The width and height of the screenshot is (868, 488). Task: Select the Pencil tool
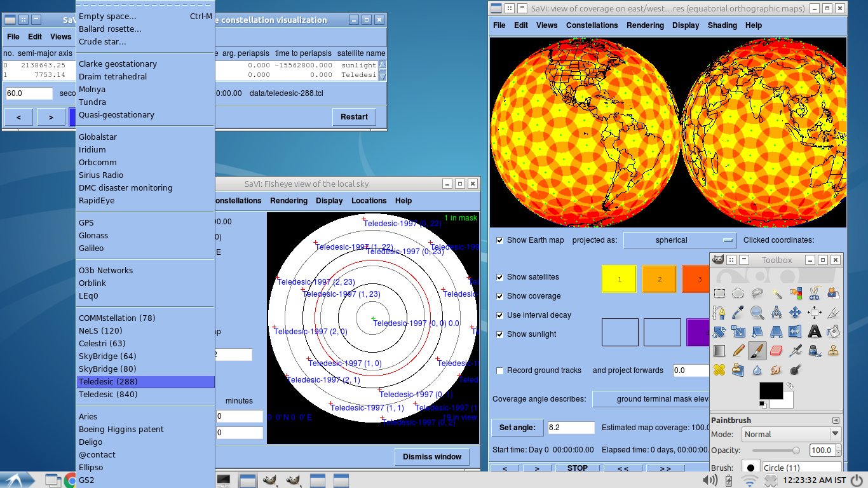[x=738, y=351]
